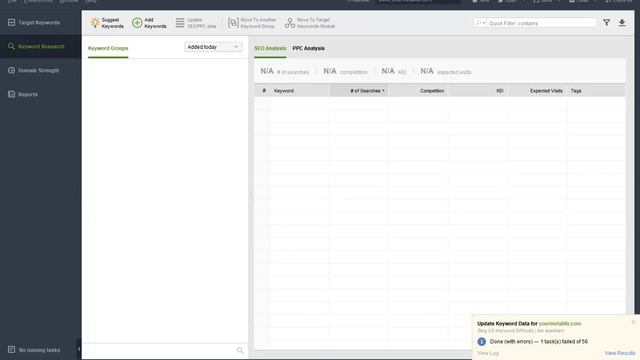The width and height of the screenshot is (640, 360).
Task: Click the funnel filter icon
Action: tap(607, 23)
